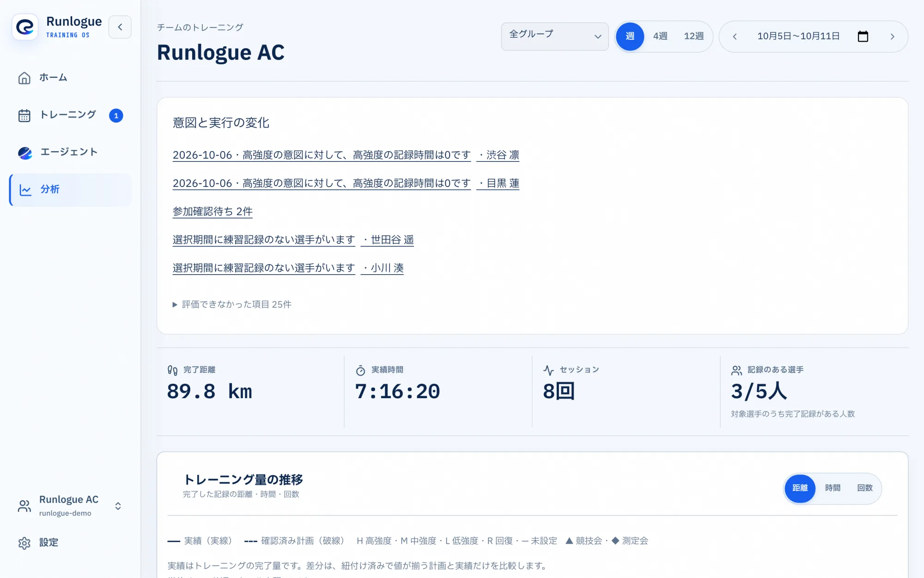Collapse the sidebar with the chevron button
This screenshot has height=578, width=924.
(x=120, y=27)
